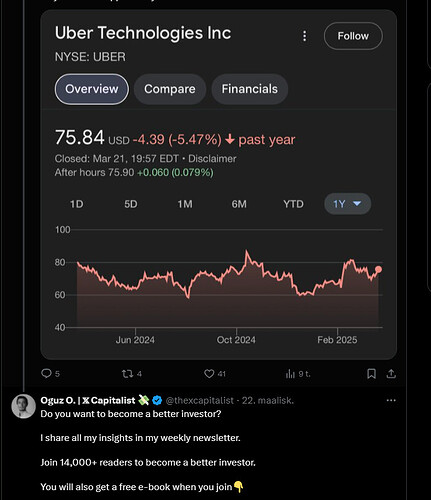Switch to YTD chart range
431x500 pixels.
[293, 204]
